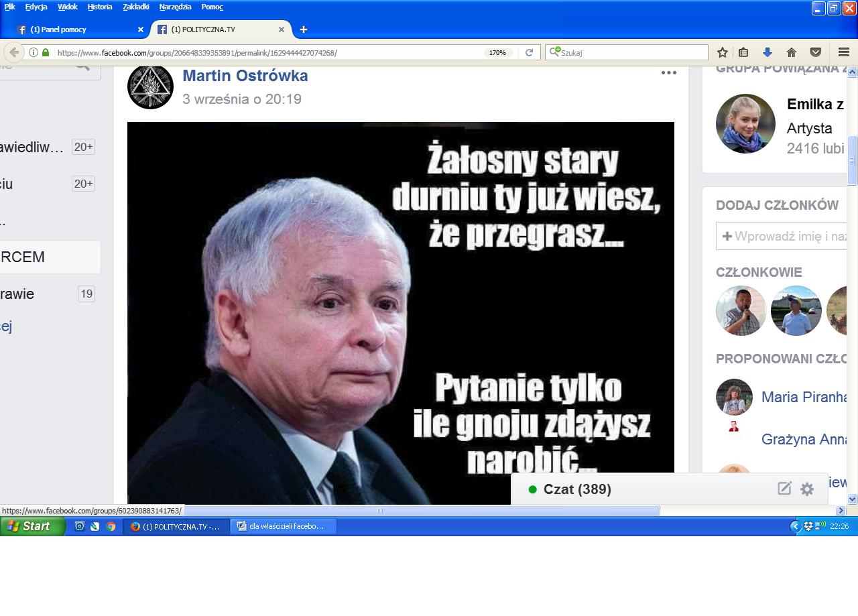This screenshot has width=858, height=616.
Task: Open a new browser tab
Action: pyautogui.click(x=304, y=29)
